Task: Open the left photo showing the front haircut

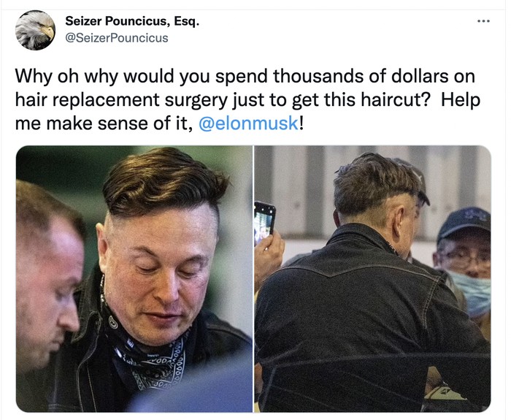Action: [134, 278]
